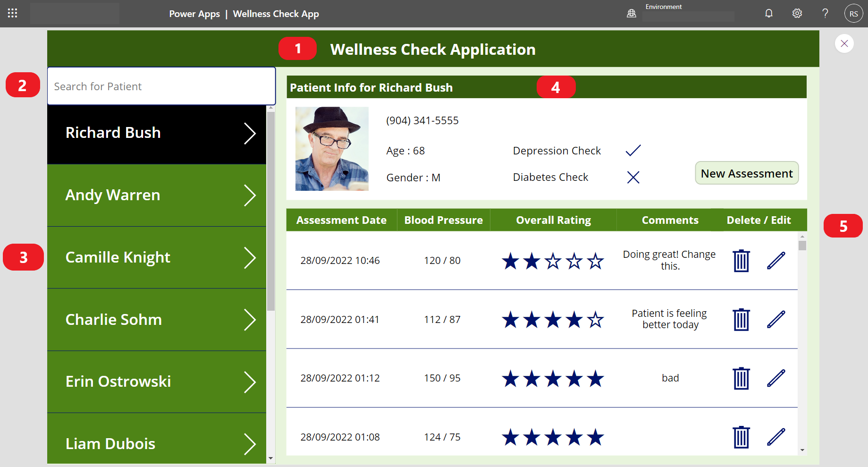Edit the 28/09/2022 01:08 assessment
Screen dimensions: 868x467
(776, 437)
